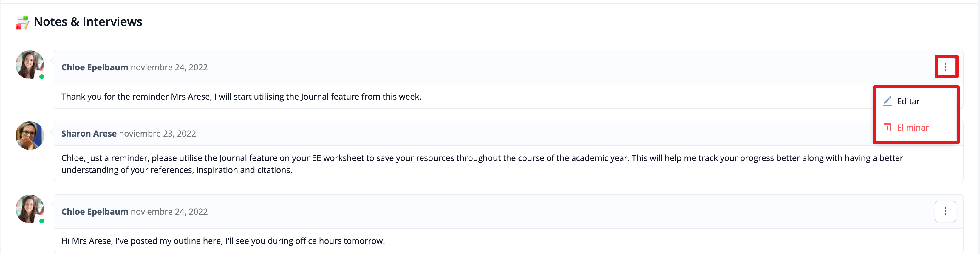The image size is (980, 254).
Task: Click Chloe Epelbaum's name on the top note
Action: (x=95, y=68)
